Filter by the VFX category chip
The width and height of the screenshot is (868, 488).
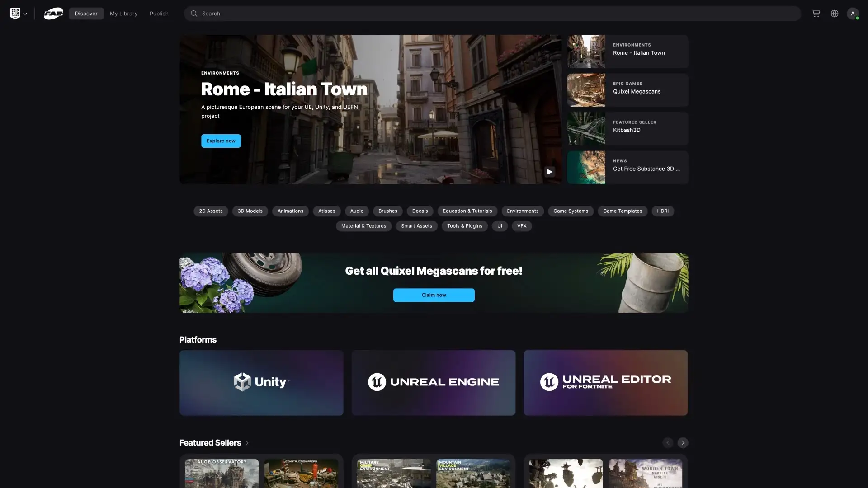tap(522, 226)
